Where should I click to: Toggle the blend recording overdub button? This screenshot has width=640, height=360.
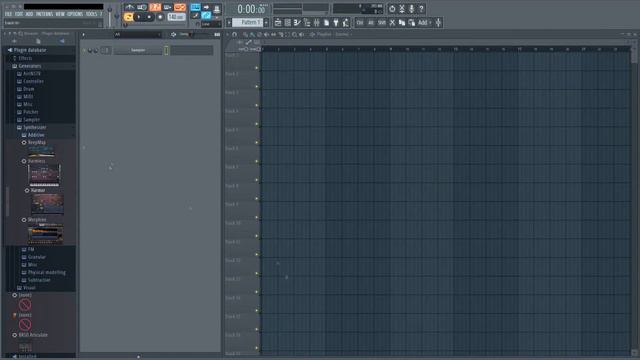(167, 7)
